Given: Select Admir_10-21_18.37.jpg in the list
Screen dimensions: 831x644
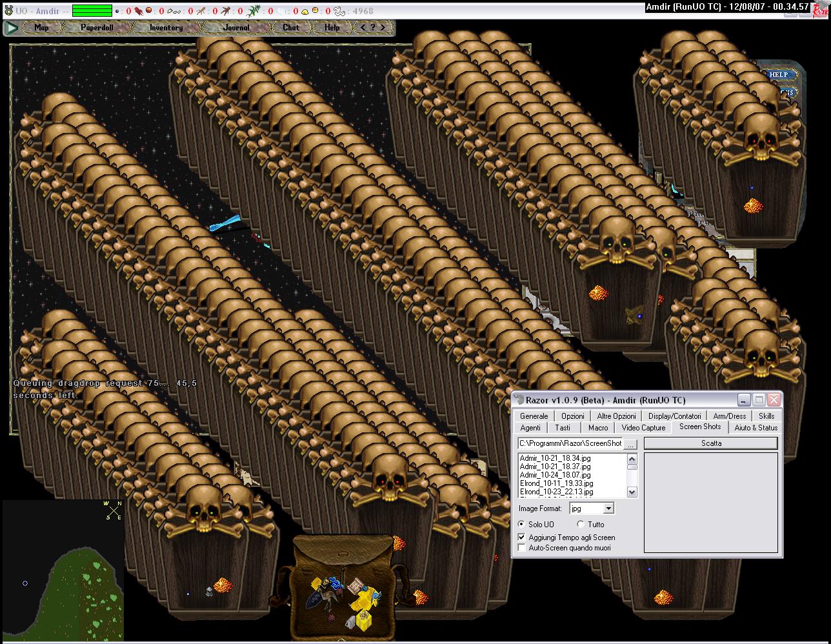Looking at the screenshot, I should click(555, 467).
